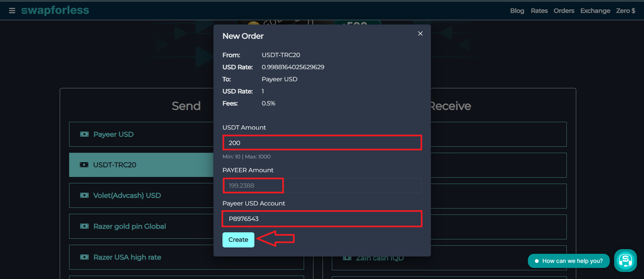The width and height of the screenshot is (644, 279).
Task: Click the Payeer USD Account field
Action: pos(322,219)
